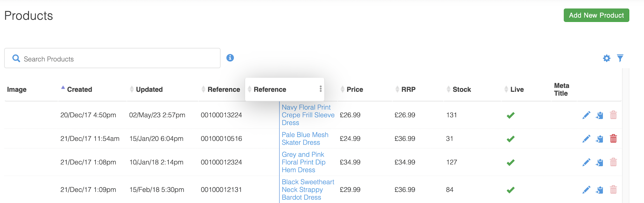This screenshot has height=203, width=644.
Task: Open table settings gear icon
Action: tap(606, 58)
